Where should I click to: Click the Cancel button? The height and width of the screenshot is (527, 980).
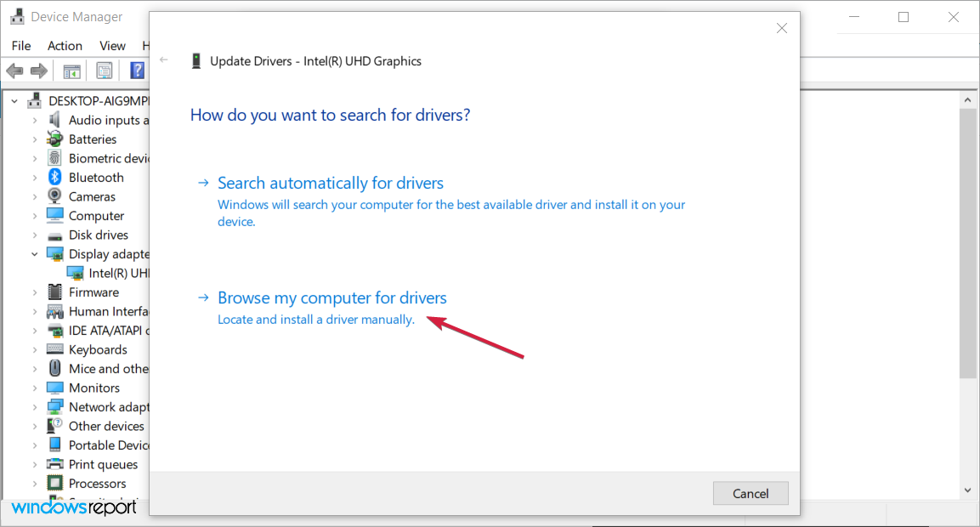tap(751, 493)
